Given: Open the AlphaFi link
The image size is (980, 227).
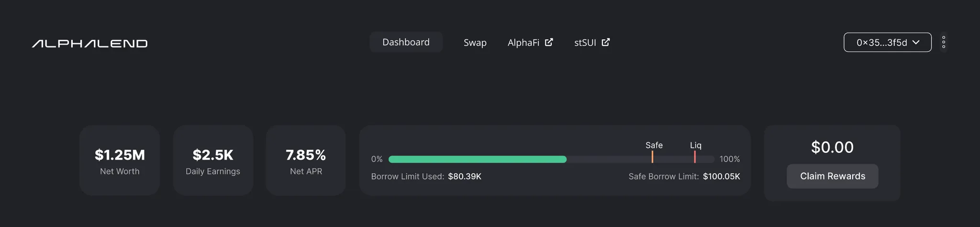Looking at the screenshot, I should click(523, 43).
